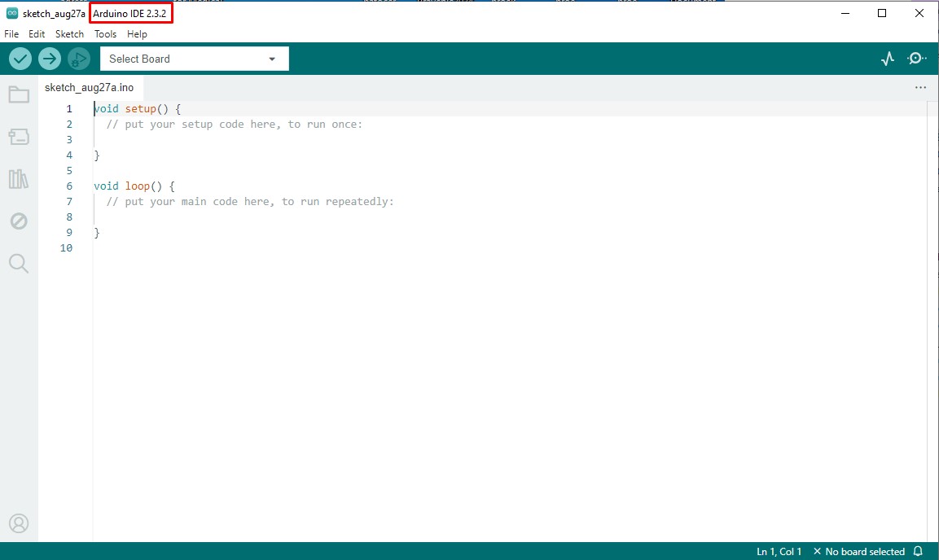The image size is (939, 560).
Task: Open the Tools menu
Action: (x=105, y=34)
